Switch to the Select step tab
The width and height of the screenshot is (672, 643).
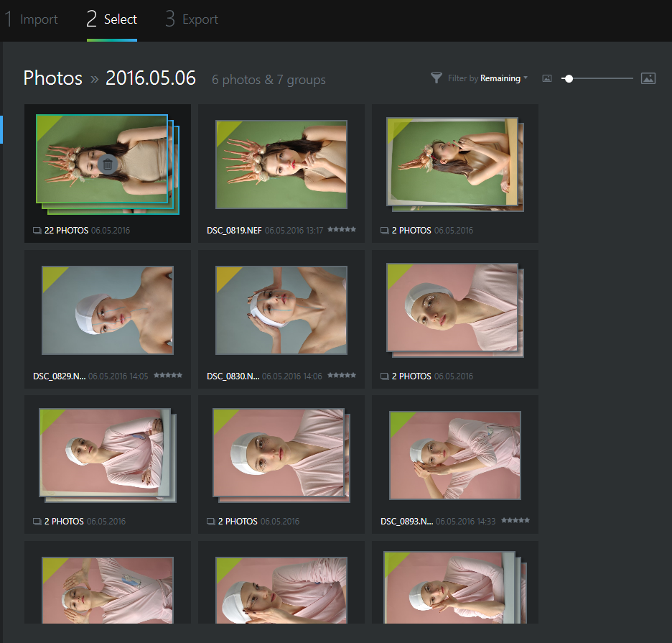click(x=112, y=19)
